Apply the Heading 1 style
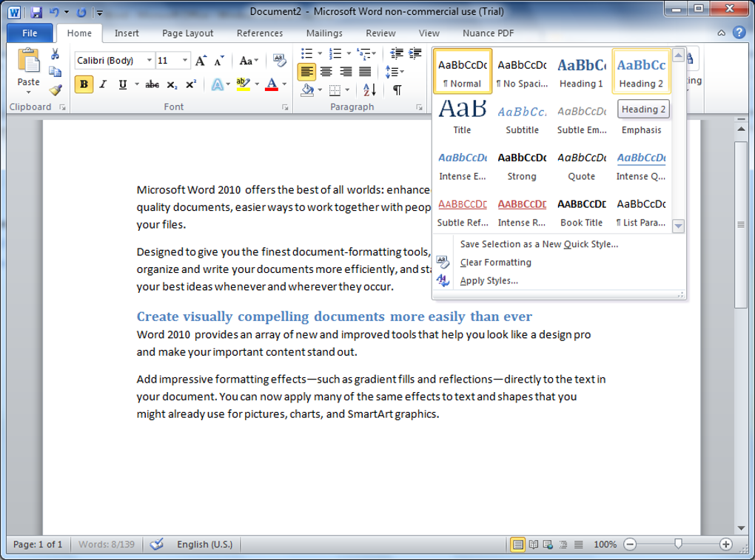This screenshot has width=755, height=560. click(581, 71)
